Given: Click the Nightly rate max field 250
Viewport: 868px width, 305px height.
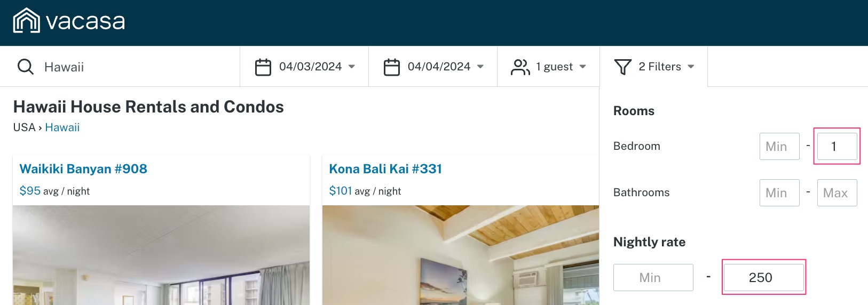Looking at the screenshot, I should [x=764, y=277].
